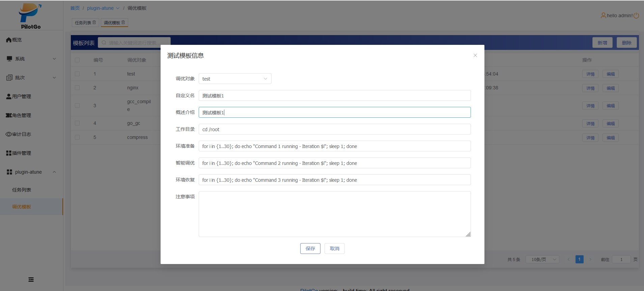Click the 取消 button
This screenshot has height=291, width=644.
pyautogui.click(x=334, y=249)
